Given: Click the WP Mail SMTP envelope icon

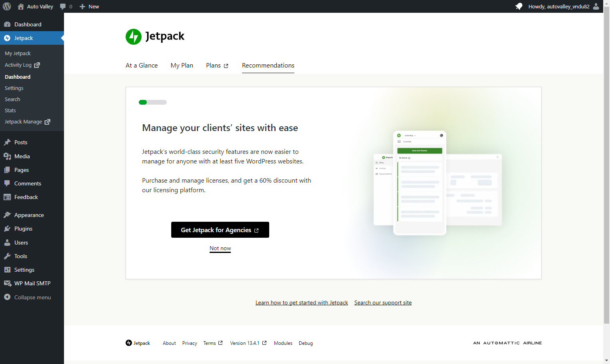Looking at the screenshot, I should [7, 283].
